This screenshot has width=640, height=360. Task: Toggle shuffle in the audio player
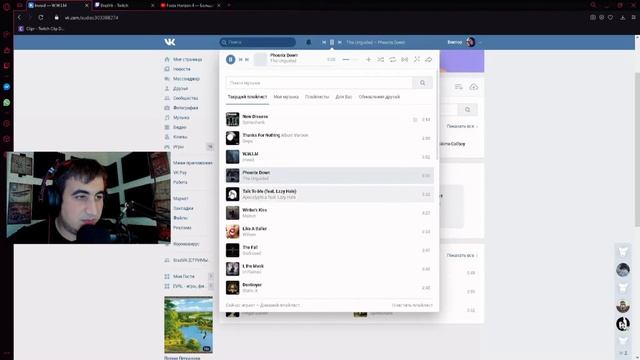click(x=380, y=60)
